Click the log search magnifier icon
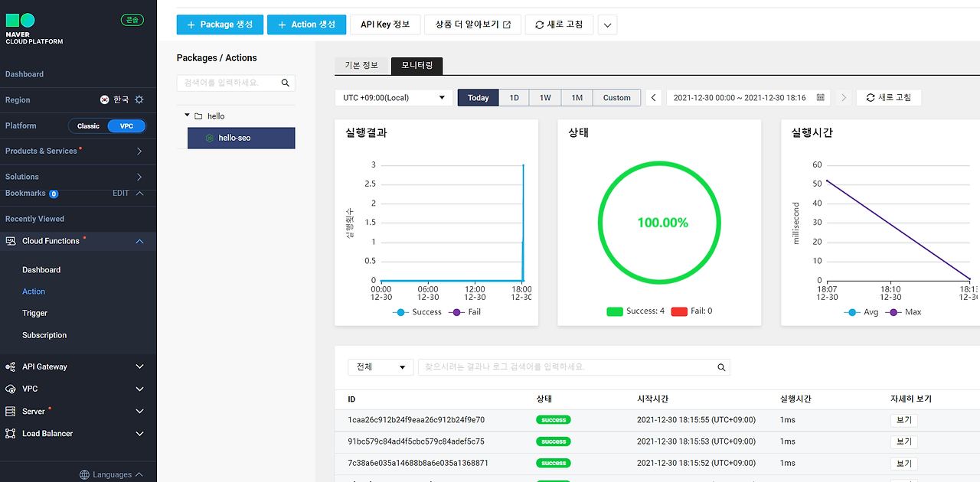This screenshot has width=980, height=482. [x=721, y=367]
